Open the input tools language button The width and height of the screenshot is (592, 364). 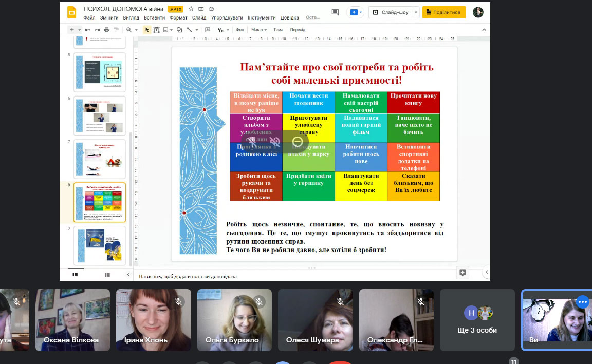[221, 30]
